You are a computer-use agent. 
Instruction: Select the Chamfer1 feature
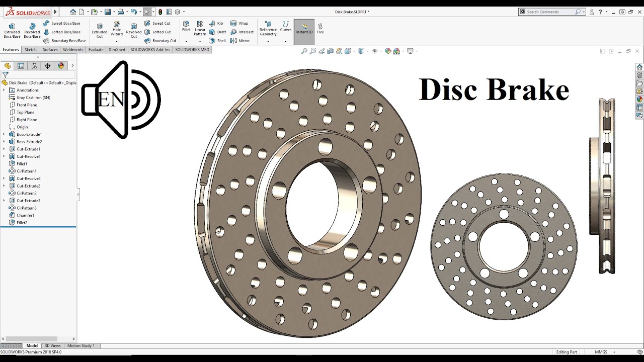click(22, 215)
